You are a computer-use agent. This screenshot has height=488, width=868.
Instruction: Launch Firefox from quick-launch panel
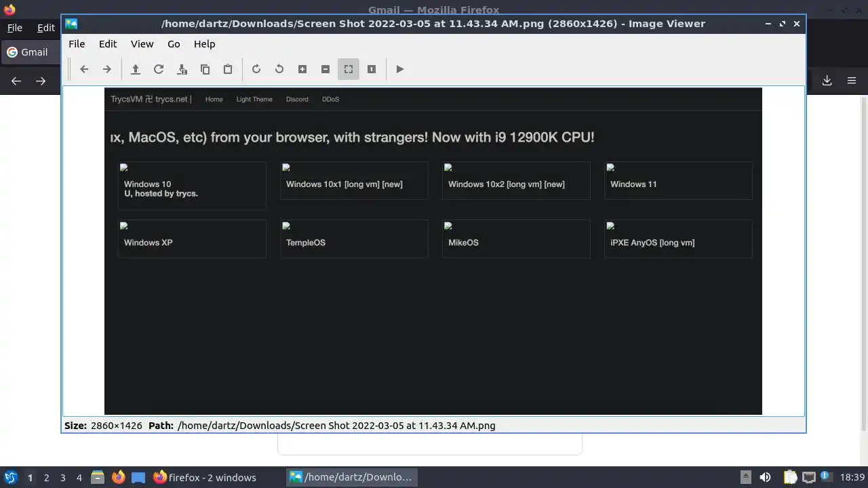tap(118, 477)
